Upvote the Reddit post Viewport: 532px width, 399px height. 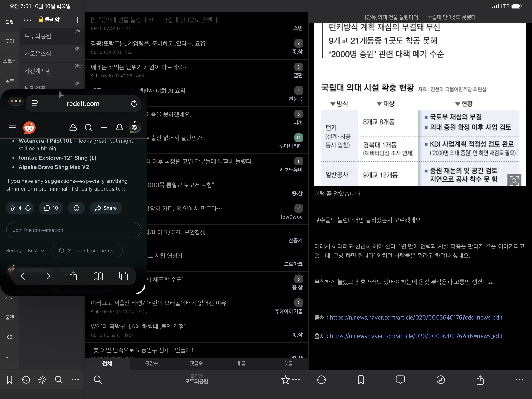pos(13,208)
